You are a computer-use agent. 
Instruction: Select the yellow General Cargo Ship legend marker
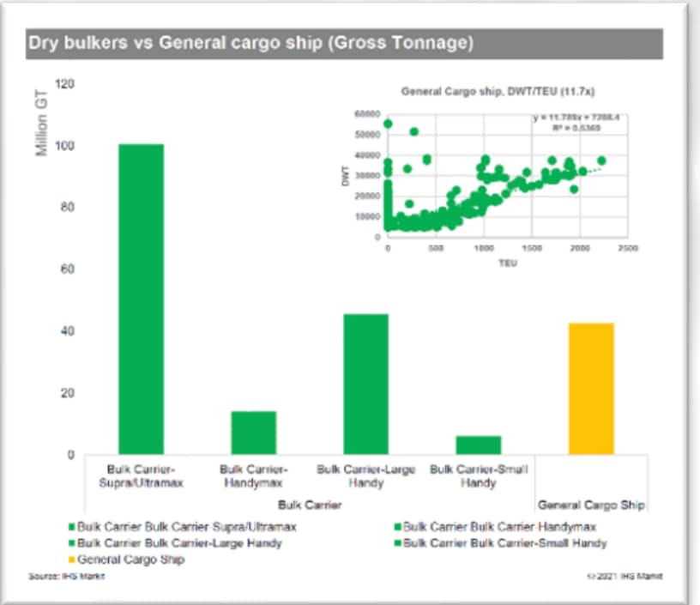[x=72, y=560]
